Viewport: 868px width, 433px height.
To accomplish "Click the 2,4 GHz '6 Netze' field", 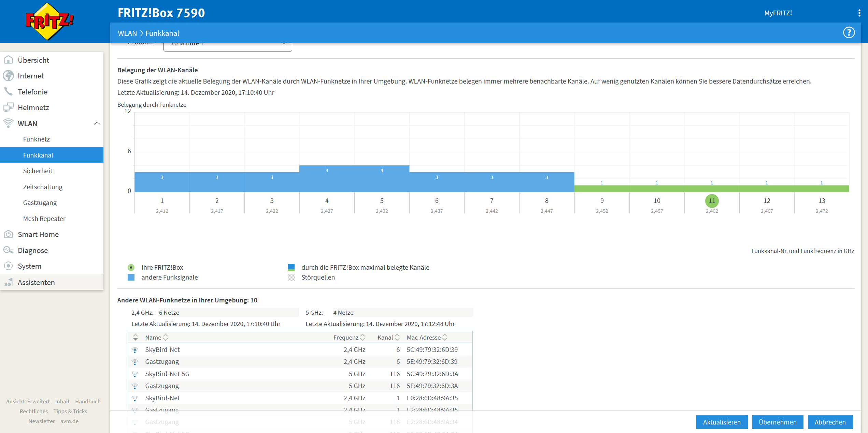I will pos(229,312).
